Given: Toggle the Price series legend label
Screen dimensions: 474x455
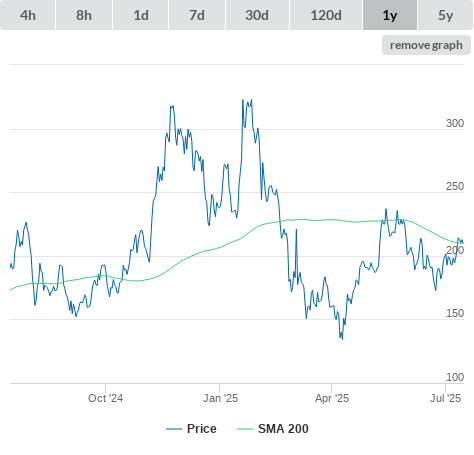Looking at the screenshot, I should pyautogui.click(x=202, y=429).
